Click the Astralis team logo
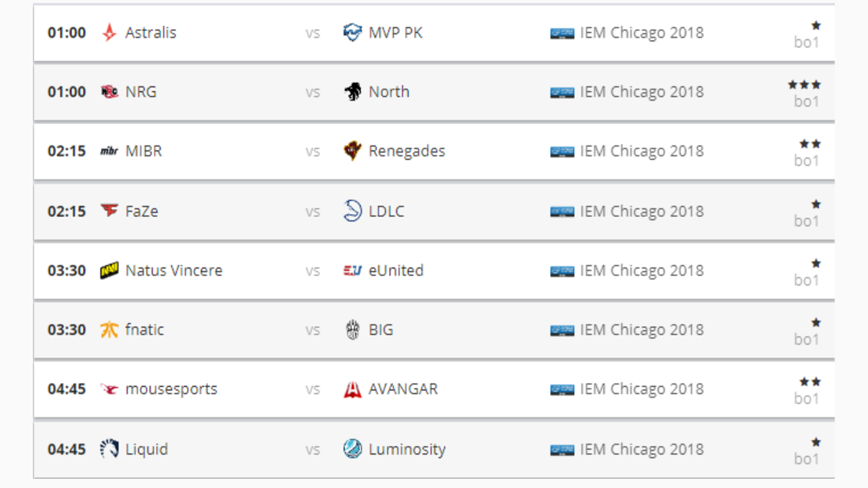868x488 pixels. [x=109, y=33]
